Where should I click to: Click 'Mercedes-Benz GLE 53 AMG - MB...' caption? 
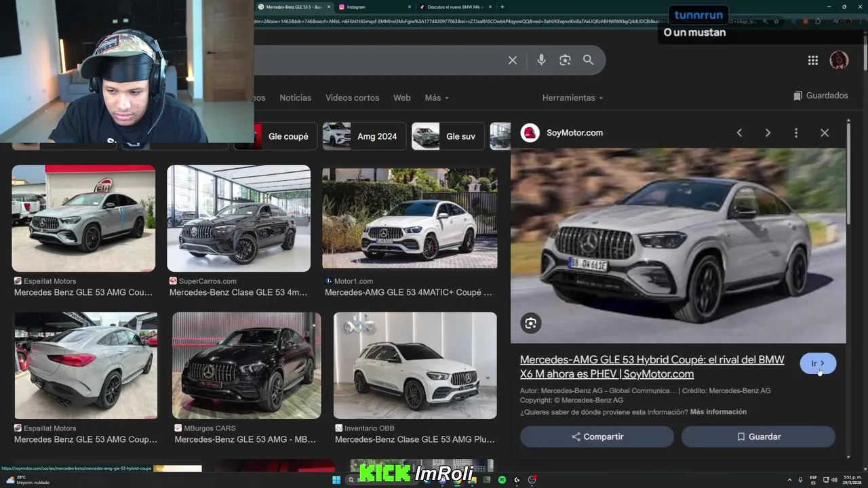click(245, 439)
